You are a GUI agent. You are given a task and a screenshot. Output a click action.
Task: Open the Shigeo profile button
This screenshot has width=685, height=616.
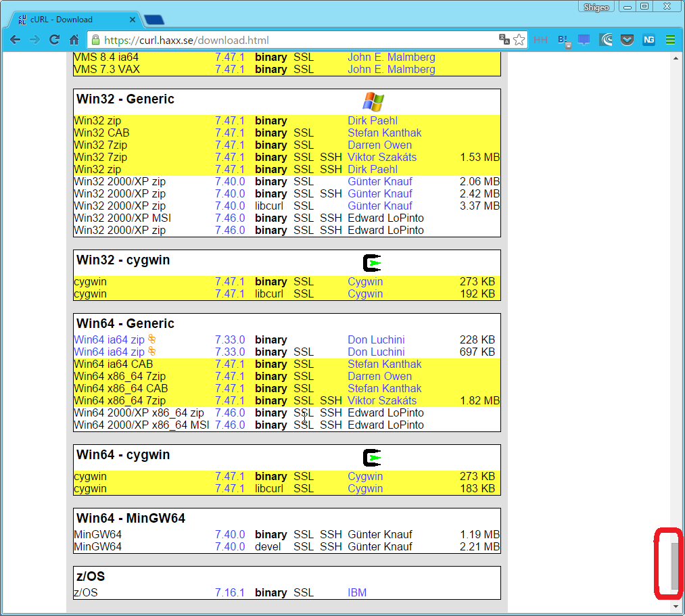(596, 7)
